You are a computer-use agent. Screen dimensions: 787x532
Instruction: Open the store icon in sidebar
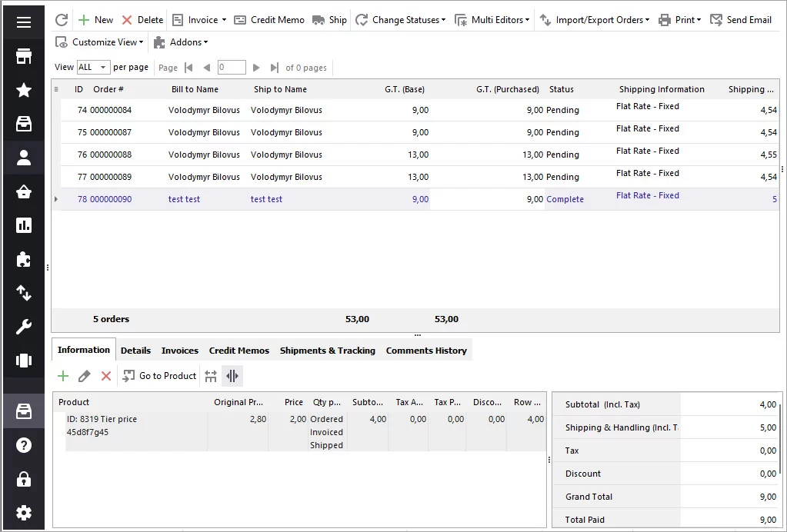click(24, 56)
